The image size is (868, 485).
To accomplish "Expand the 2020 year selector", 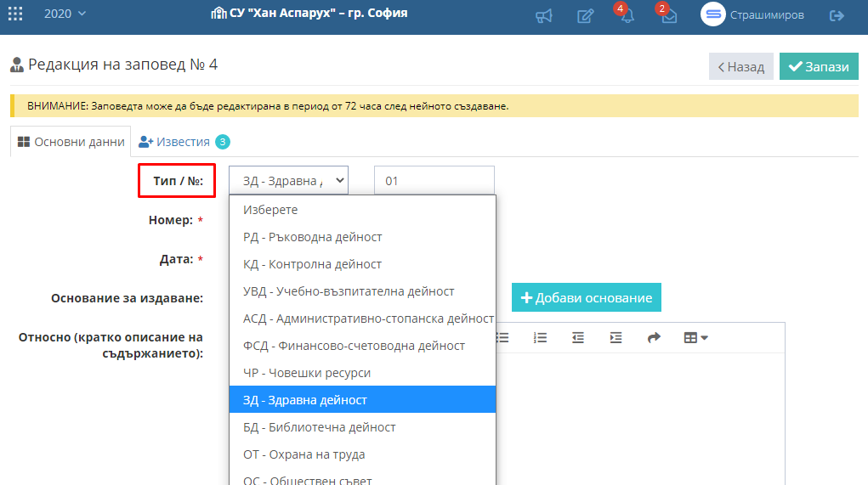I will point(65,14).
